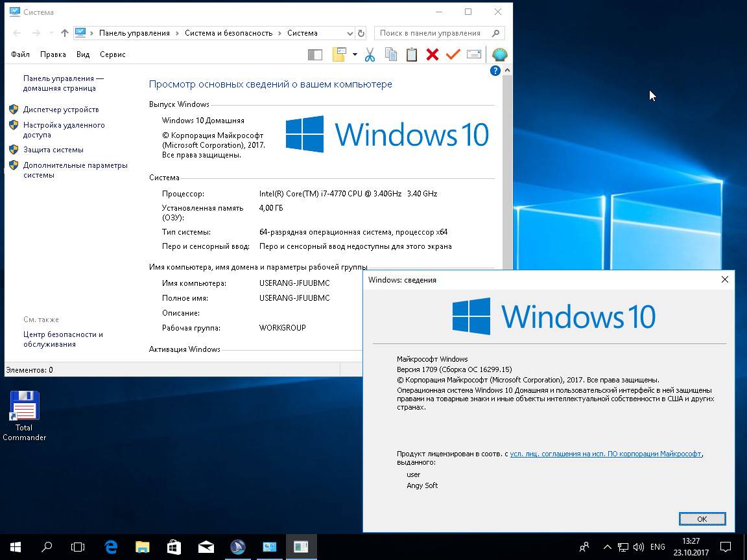747x560 pixels.
Task: Open the blue Help question mark icon
Action: click(495, 71)
